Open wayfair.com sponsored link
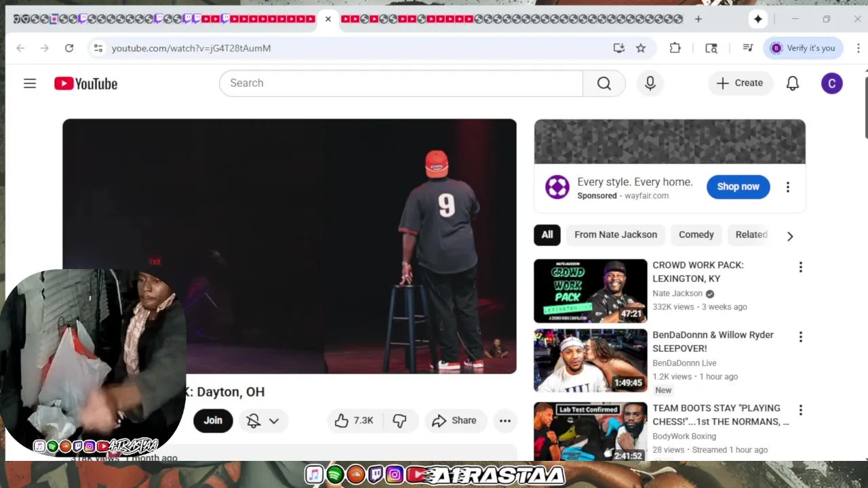This screenshot has width=868, height=488. click(646, 196)
